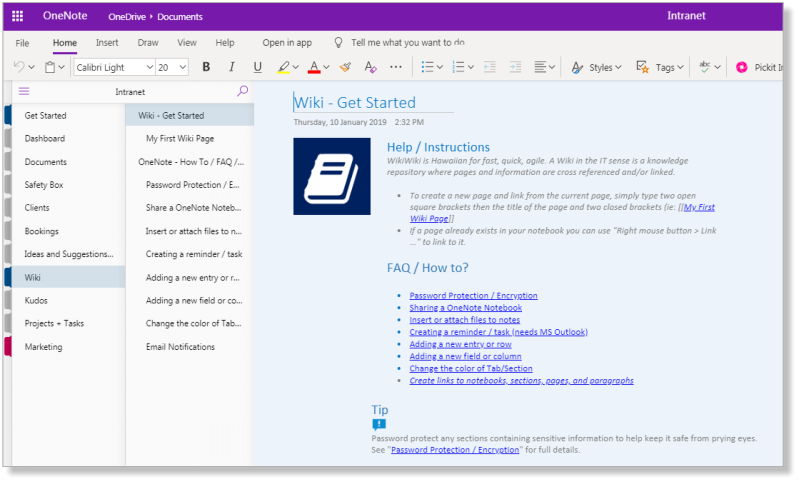
Task: Click the spell check icon
Action: click(705, 67)
